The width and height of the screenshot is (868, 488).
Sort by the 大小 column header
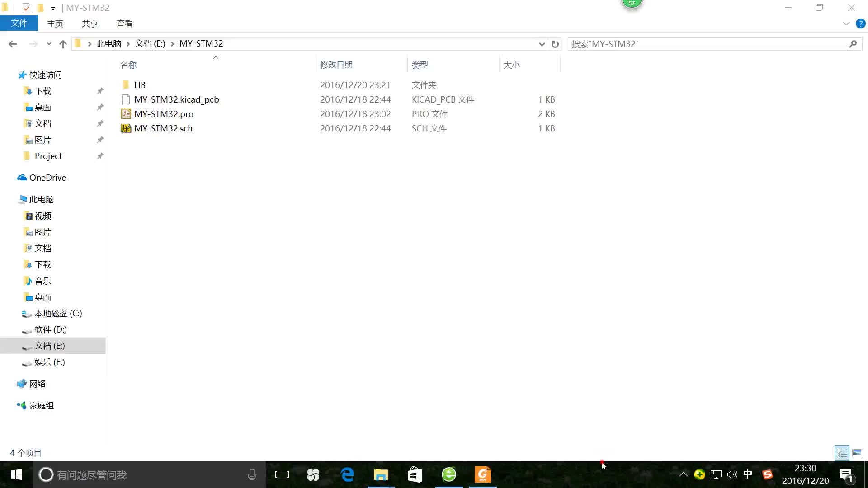pos(529,65)
